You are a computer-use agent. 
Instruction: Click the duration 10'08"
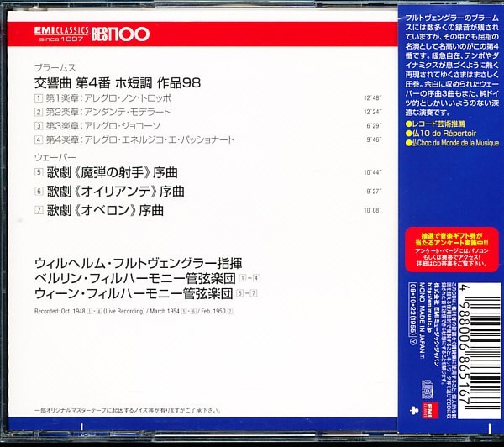click(x=372, y=210)
